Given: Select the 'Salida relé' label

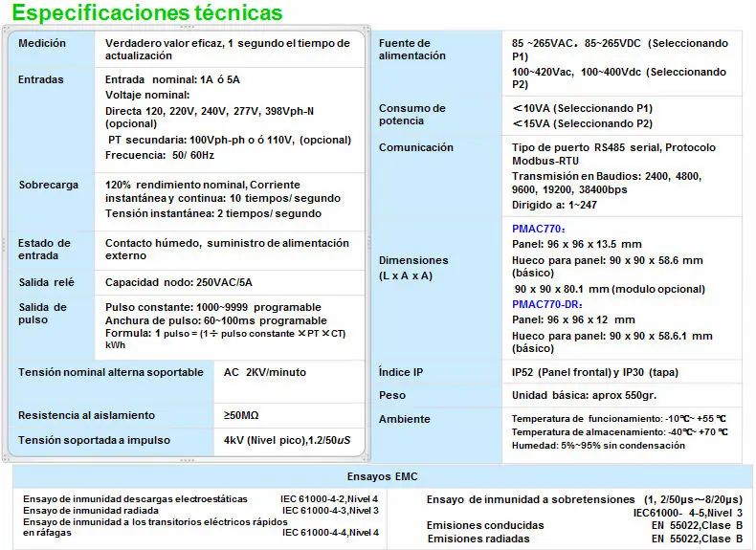Looking at the screenshot, I should pos(46,282).
